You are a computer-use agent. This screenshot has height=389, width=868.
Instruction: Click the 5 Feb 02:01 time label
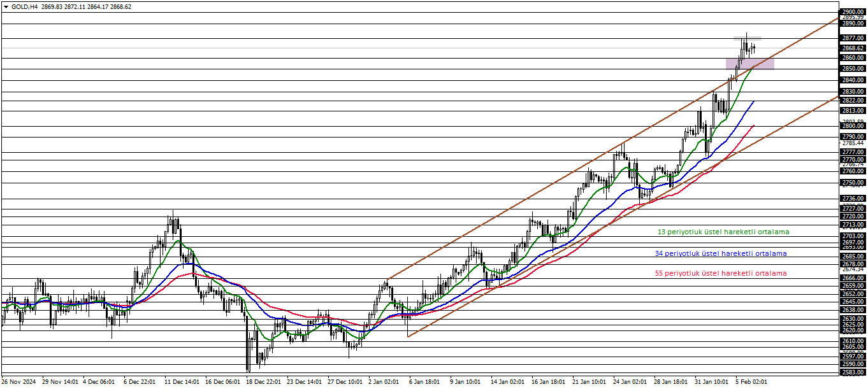(x=751, y=382)
